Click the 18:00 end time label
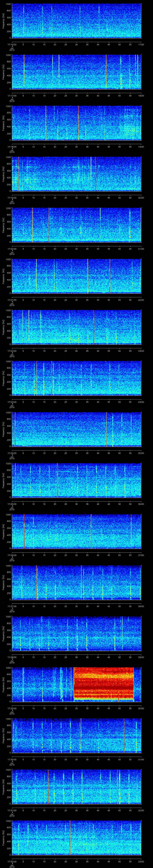 tap(141, 96)
